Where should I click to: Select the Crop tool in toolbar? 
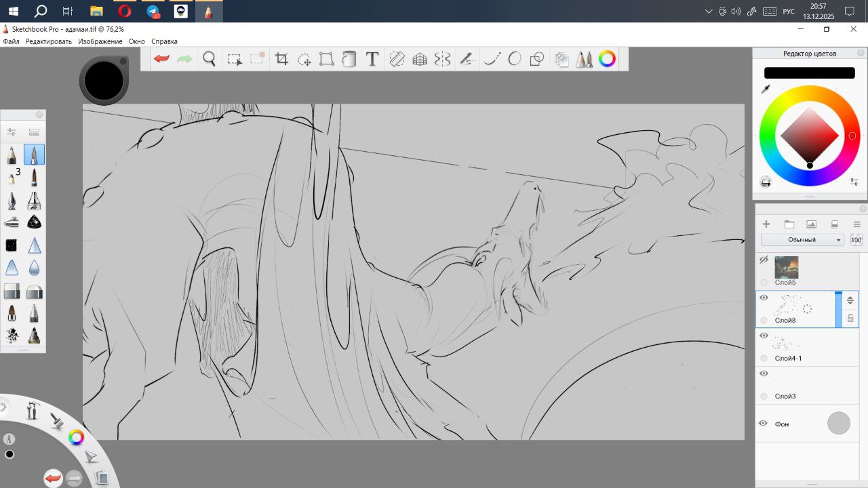[x=282, y=59]
